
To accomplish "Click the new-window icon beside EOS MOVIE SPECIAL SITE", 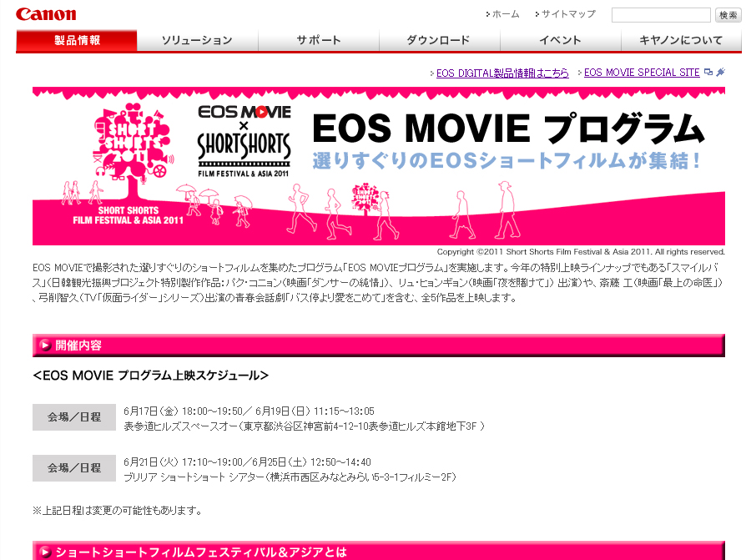I will pos(708,73).
